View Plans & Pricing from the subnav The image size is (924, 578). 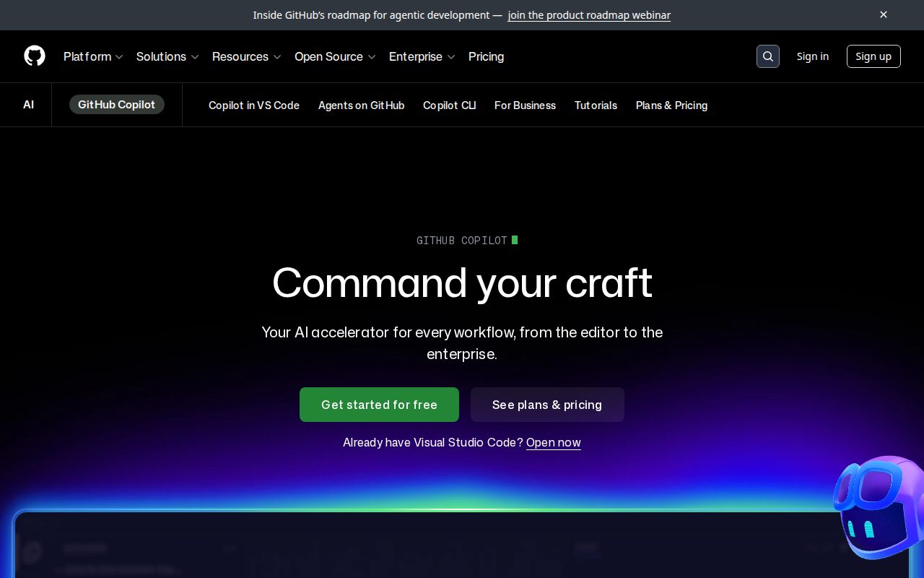[x=671, y=105]
